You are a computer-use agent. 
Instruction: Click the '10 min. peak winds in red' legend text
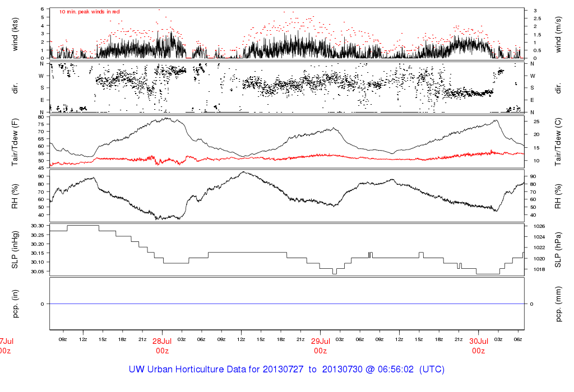coord(89,12)
